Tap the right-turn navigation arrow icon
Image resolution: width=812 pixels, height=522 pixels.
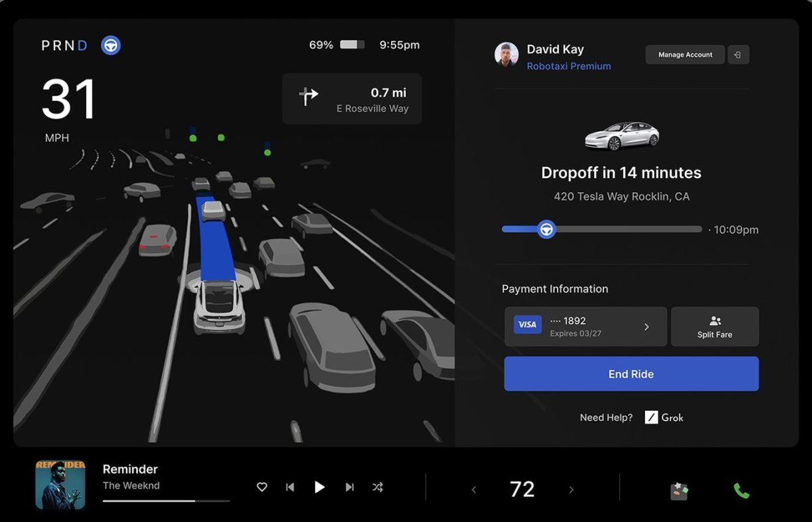[309, 97]
